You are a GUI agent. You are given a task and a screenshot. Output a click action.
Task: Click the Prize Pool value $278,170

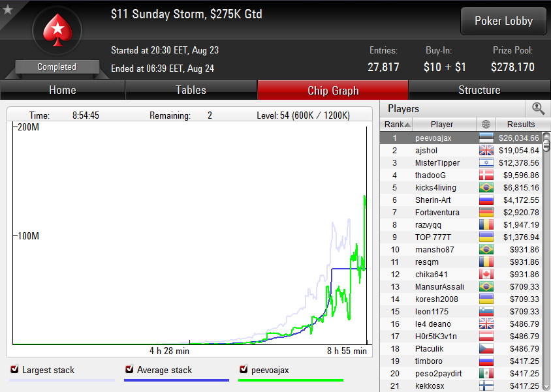tap(512, 67)
